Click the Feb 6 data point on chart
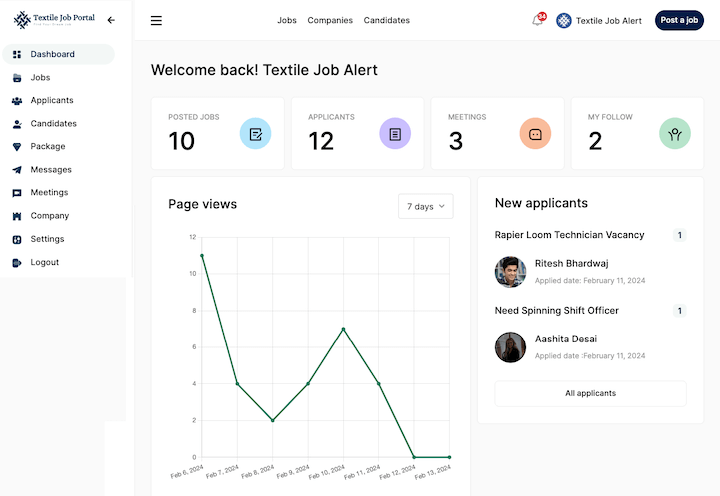 202,256
